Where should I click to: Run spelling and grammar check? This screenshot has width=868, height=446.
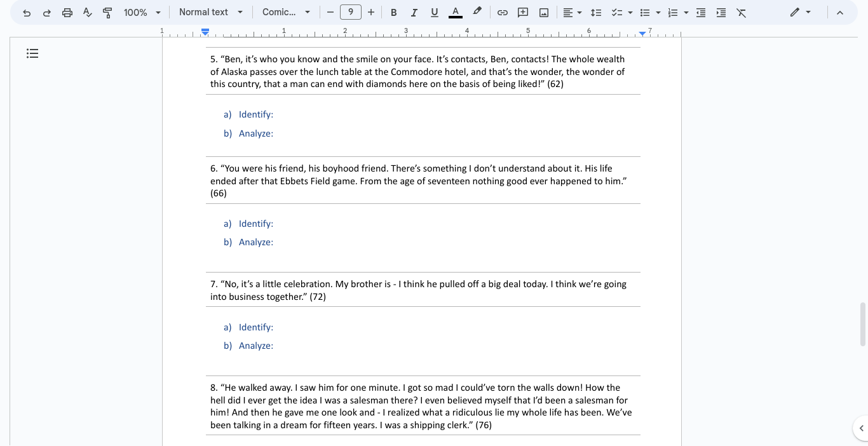(88, 13)
